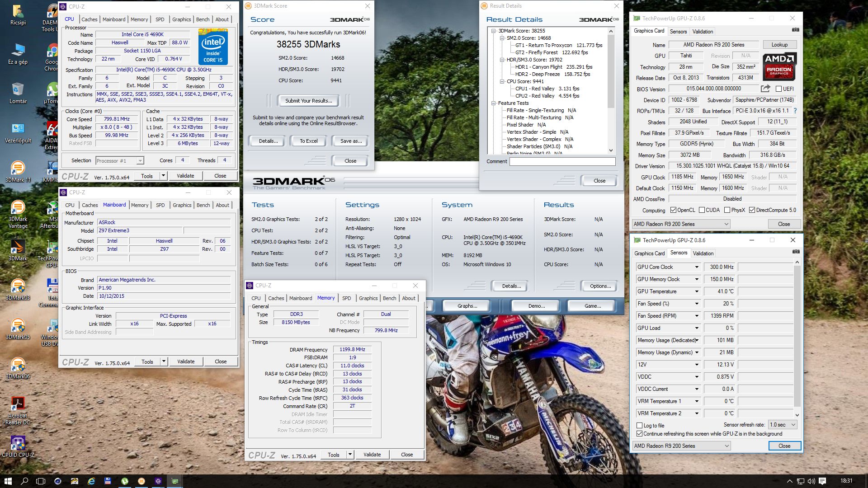
Task: Launch the 3DMark05 desktop shortcut
Action: [x=18, y=329]
